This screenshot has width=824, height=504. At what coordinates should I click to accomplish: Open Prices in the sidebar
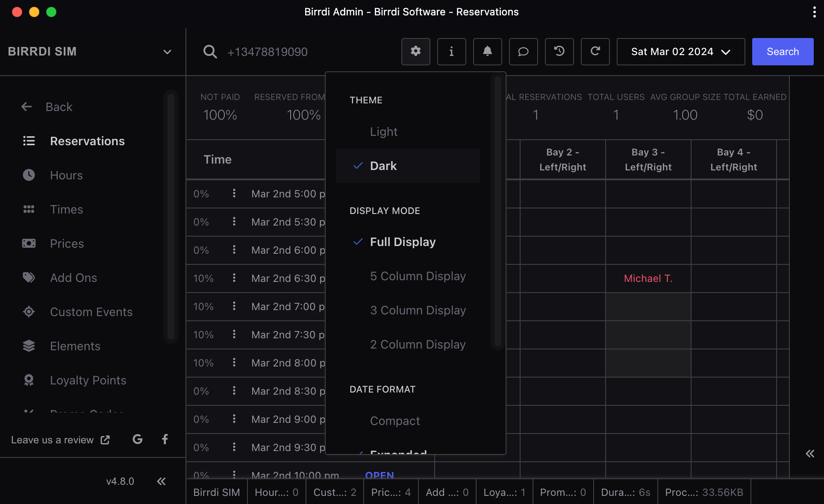pyautogui.click(x=53, y=243)
